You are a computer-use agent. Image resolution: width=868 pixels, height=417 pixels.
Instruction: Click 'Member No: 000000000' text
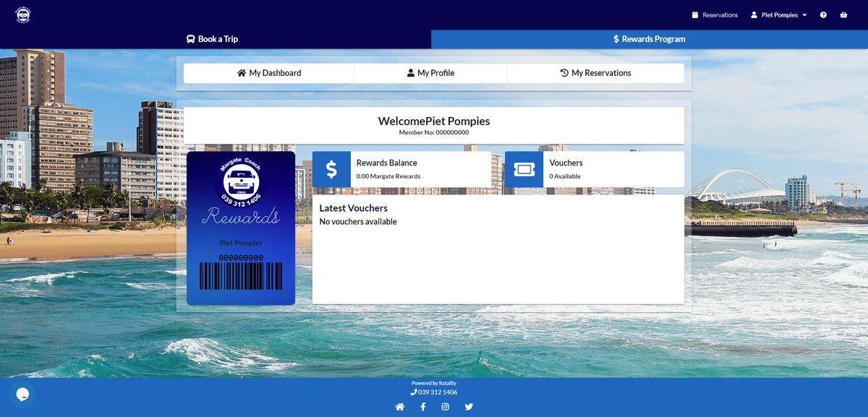coord(434,133)
